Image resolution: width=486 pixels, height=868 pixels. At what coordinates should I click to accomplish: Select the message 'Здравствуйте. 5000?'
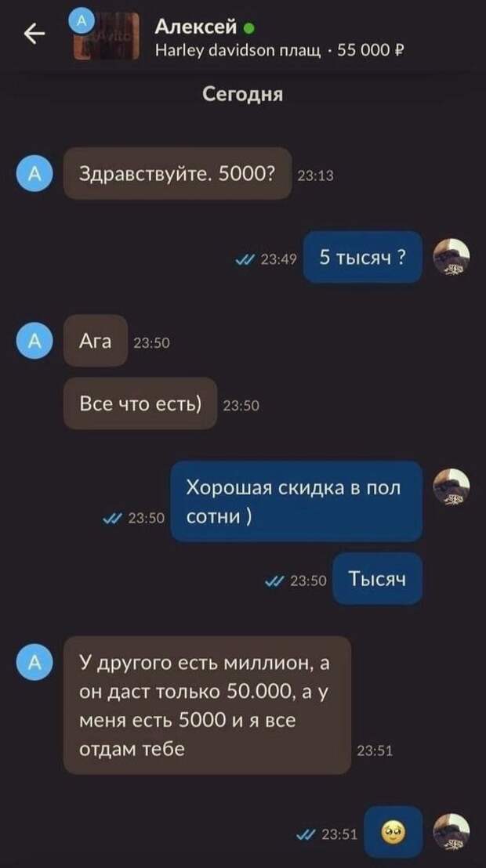click(x=177, y=173)
